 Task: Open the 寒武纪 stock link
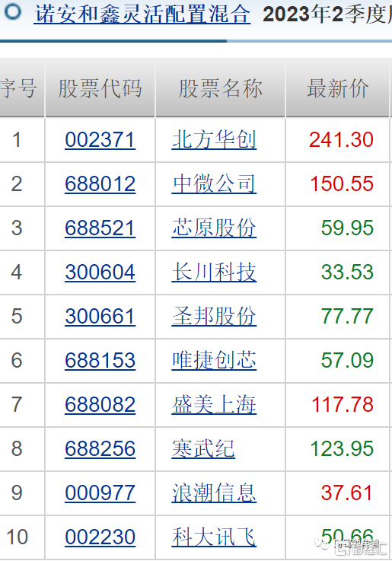coord(203,448)
